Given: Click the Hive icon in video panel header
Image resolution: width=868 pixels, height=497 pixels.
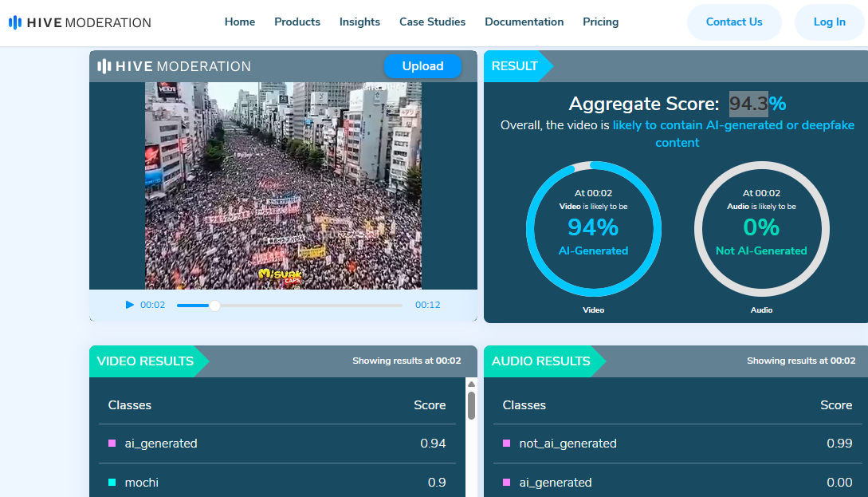Looking at the screenshot, I should 104,66.
